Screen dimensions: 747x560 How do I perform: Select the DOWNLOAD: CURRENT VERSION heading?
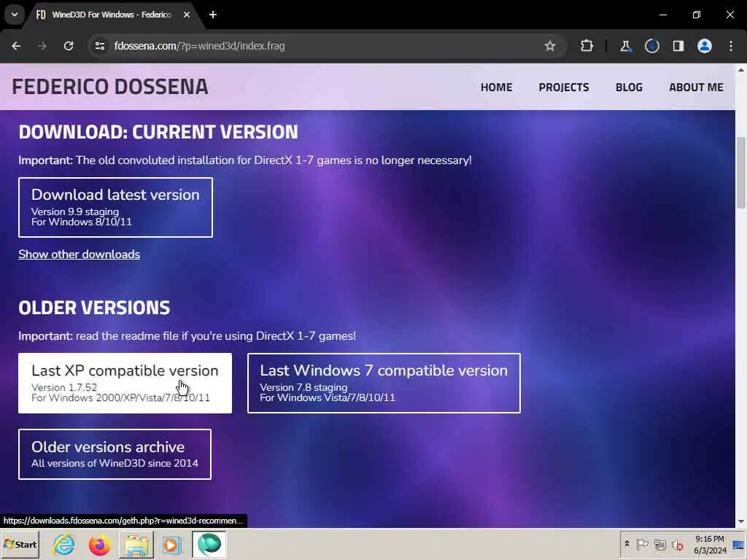click(x=158, y=132)
